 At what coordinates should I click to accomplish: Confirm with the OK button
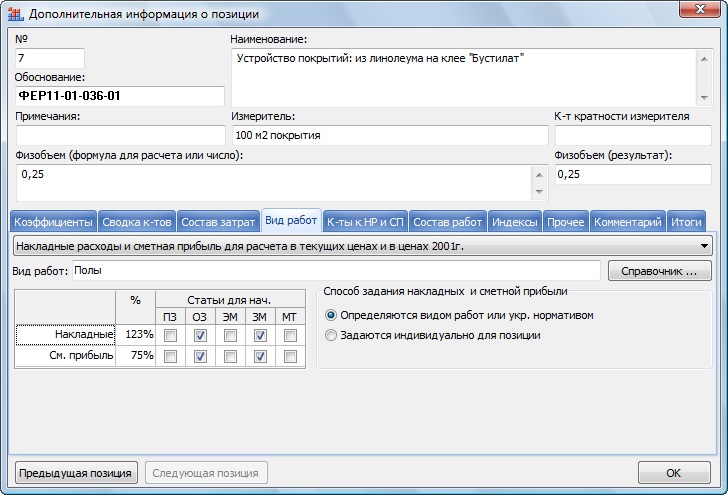click(x=674, y=473)
